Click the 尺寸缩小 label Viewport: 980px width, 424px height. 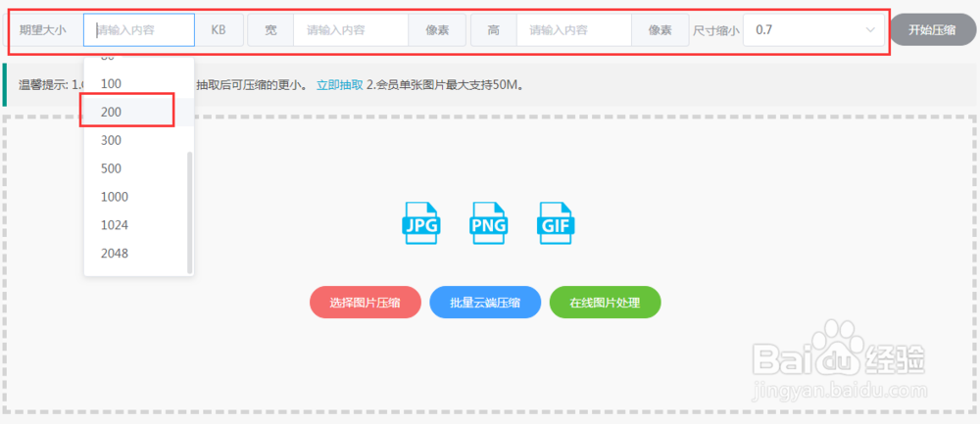point(715,30)
